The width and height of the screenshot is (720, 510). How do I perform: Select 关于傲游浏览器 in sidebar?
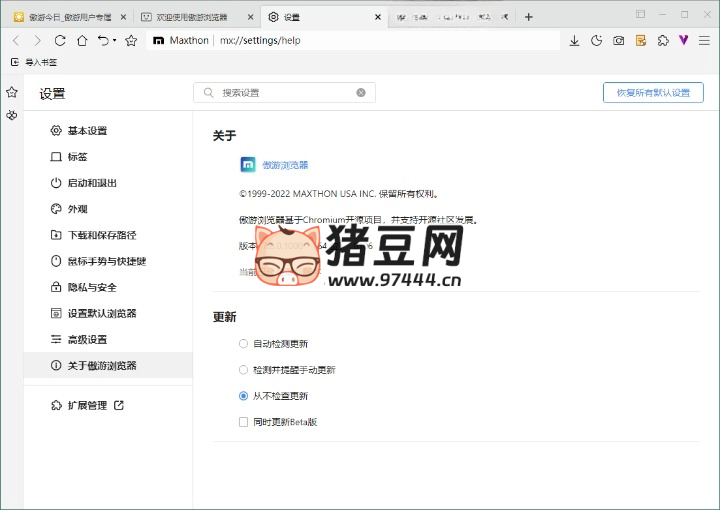[108, 365]
